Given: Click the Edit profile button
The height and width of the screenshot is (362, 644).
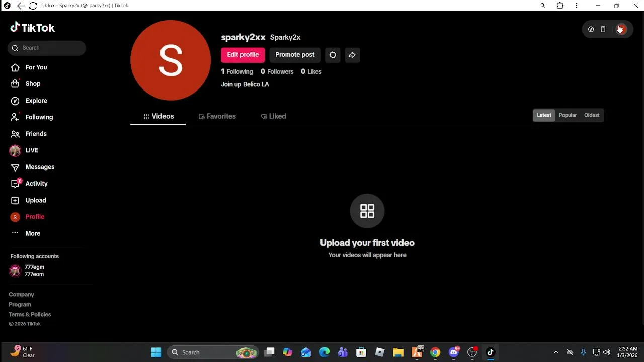Looking at the screenshot, I should [x=243, y=55].
